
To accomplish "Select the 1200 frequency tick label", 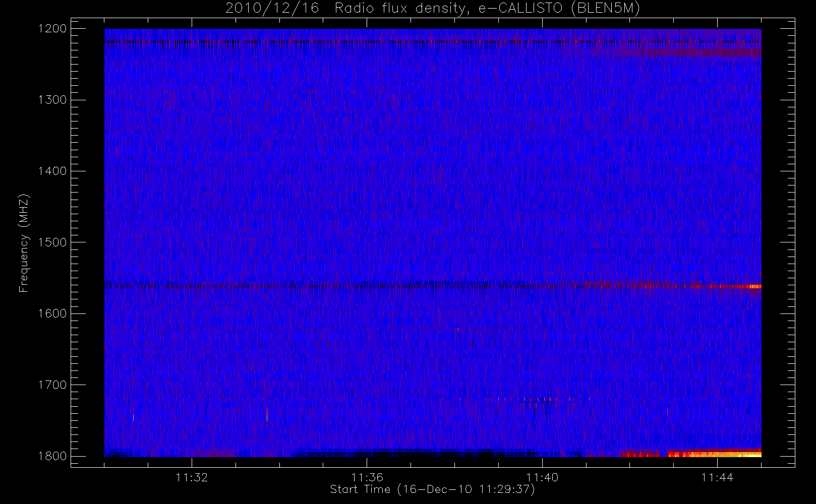I will pos(52,29).
